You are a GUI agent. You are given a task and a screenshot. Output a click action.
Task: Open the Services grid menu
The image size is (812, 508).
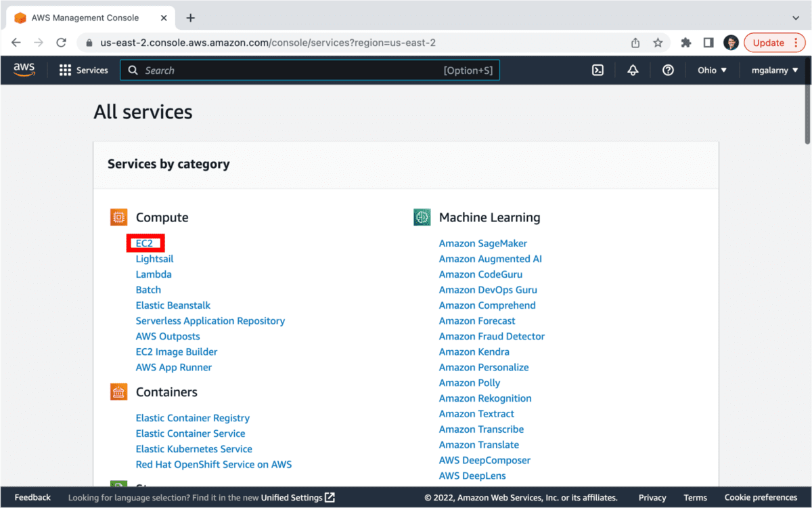click(84, 70)
